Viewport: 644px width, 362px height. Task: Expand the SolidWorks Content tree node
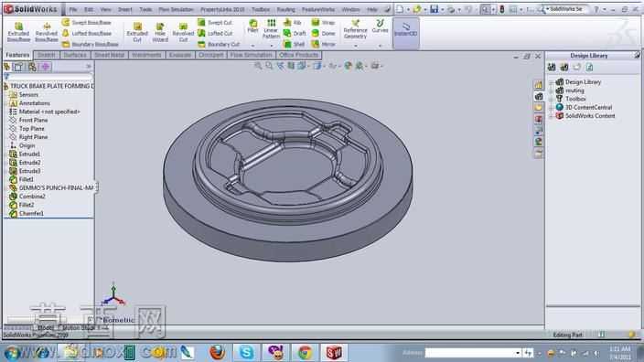pyautogui.click(x=552, y=116)
